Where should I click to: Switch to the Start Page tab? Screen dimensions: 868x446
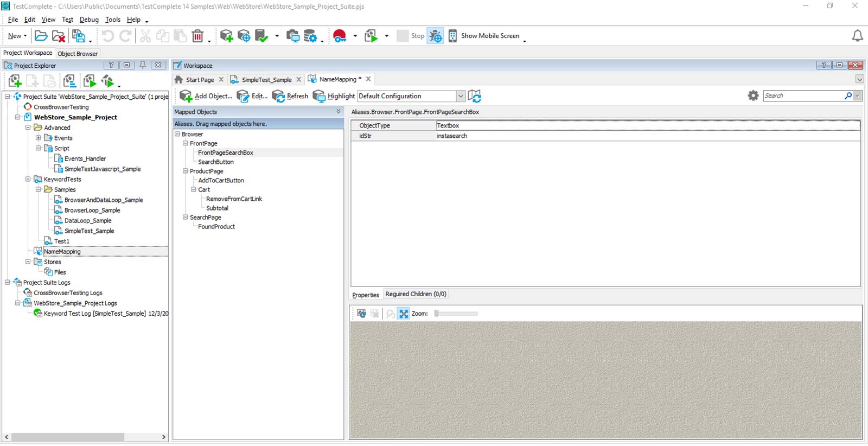point(200,80)
